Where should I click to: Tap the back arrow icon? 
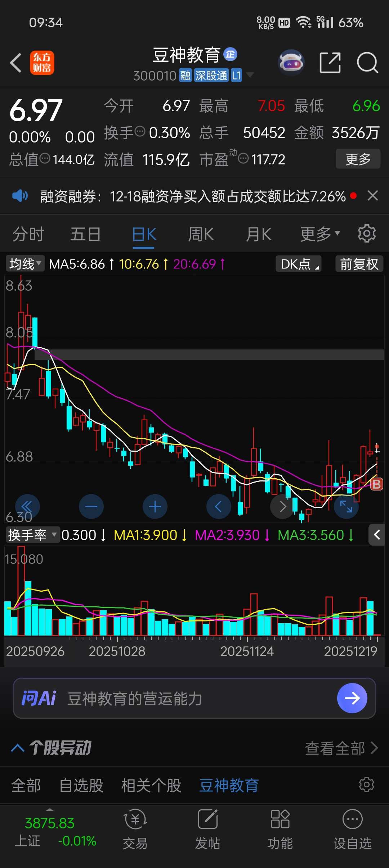16,63
